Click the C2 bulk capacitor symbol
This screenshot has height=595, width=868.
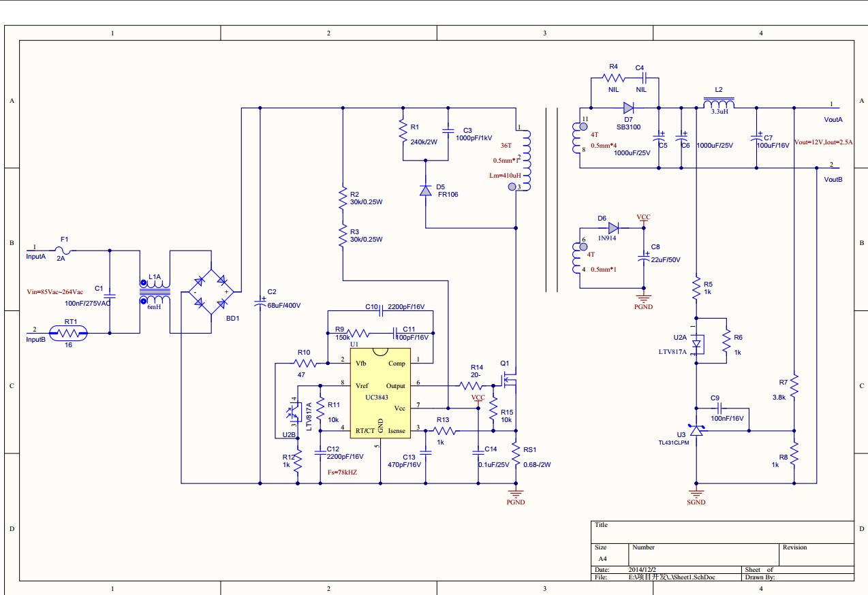tap(261, 300)
